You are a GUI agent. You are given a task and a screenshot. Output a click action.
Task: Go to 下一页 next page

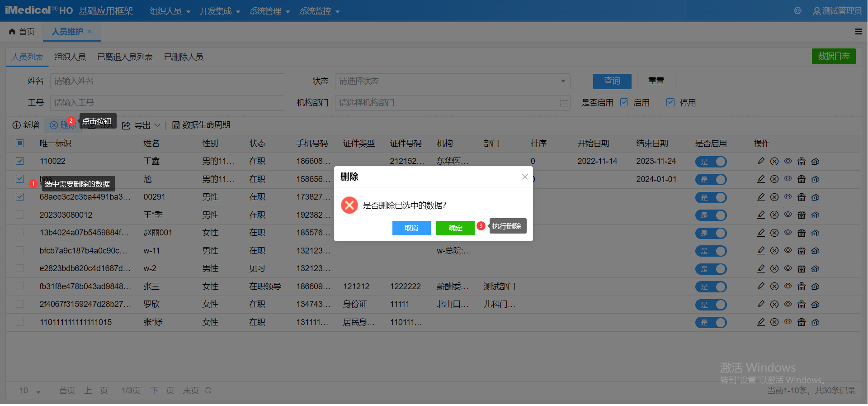point(162,391)
